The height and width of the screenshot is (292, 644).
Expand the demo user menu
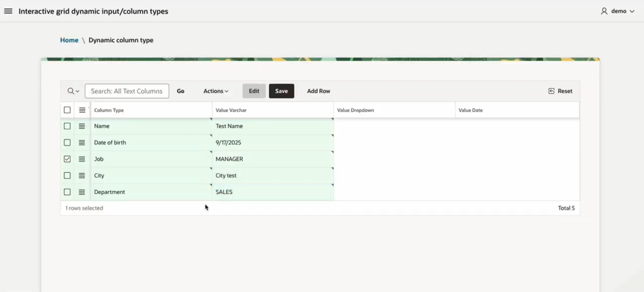(618, 11)
